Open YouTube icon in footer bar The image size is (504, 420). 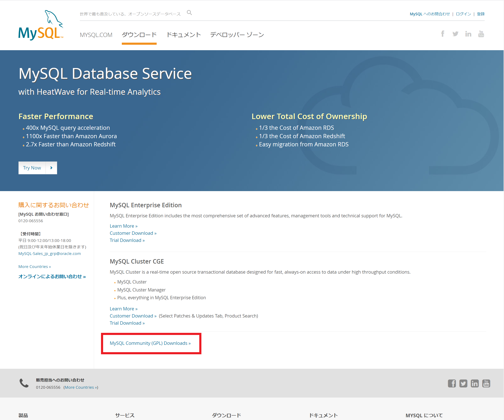coord(486,383)
